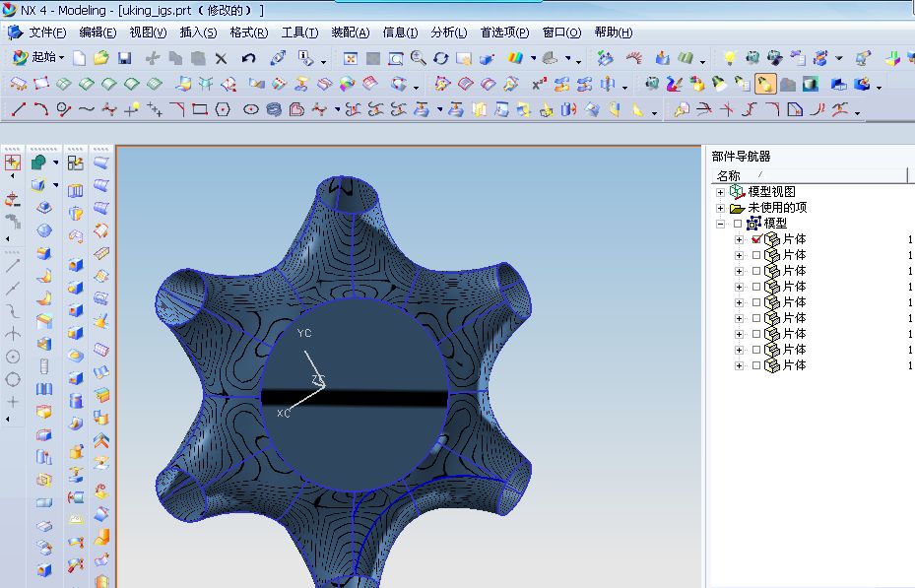
Task: Expand the last 片体 tree node
Action: 739,365
